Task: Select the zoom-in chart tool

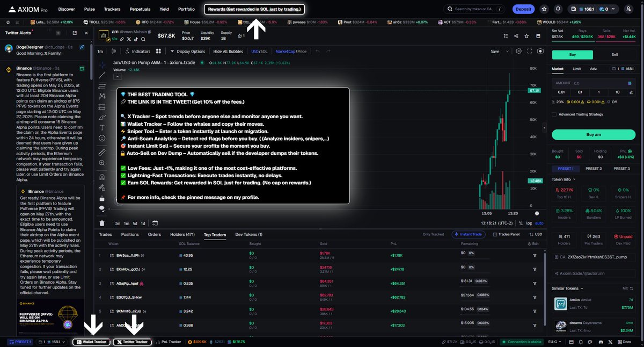Action: tap(102, 163)
